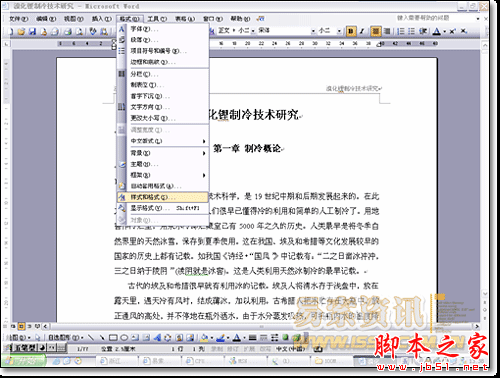Open font color dropdown arrow

point(444,32)
